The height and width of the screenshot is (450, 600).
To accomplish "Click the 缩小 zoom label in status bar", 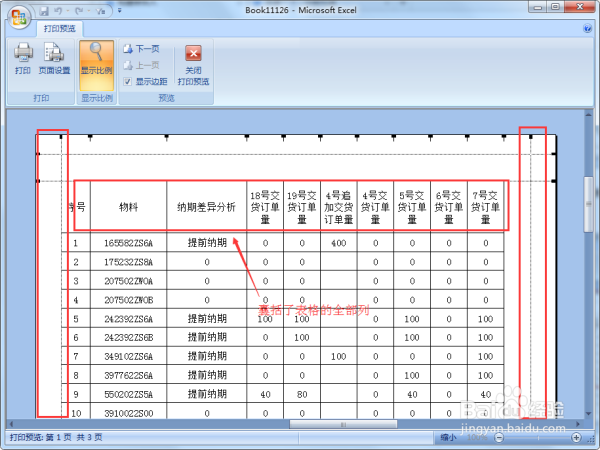I will (x=448, y=437).
